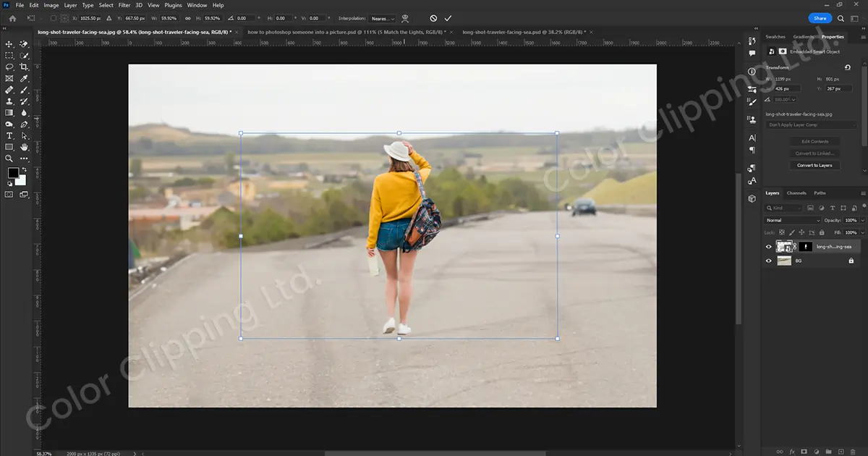Click the Convert to Layers button
The image size is (868, 456).
[814, 165]
